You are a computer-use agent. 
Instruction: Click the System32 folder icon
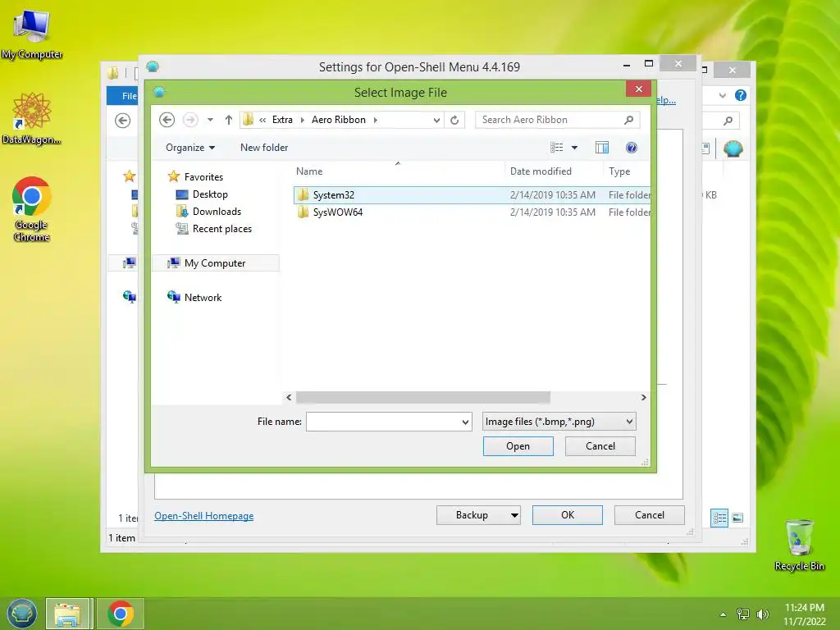pyautogui.click(x=303, y=195)
